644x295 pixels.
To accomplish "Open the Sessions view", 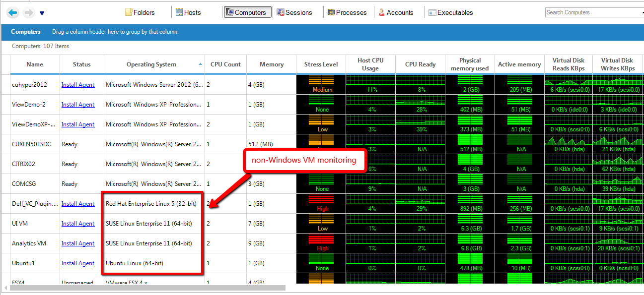I will (x=294, y=12).
